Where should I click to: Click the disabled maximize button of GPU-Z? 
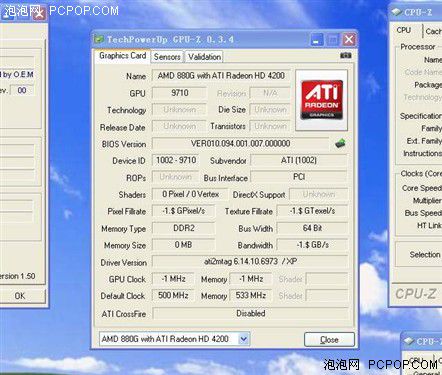coord(333,40)
